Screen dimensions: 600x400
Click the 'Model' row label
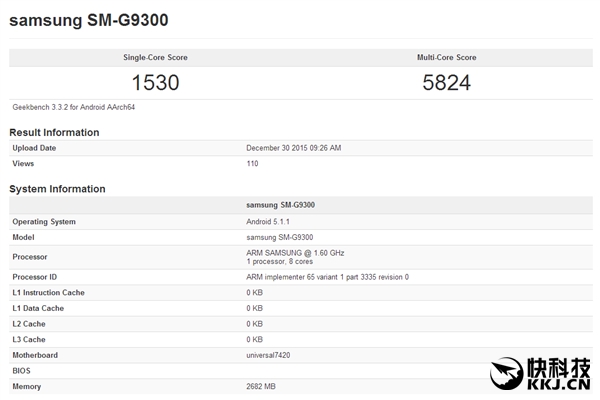(23, 238)
